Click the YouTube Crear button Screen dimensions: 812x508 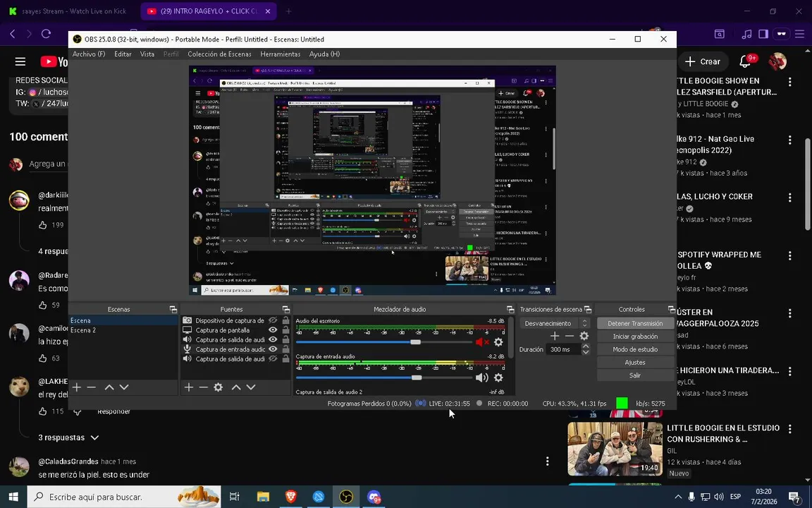click(702, 61)
